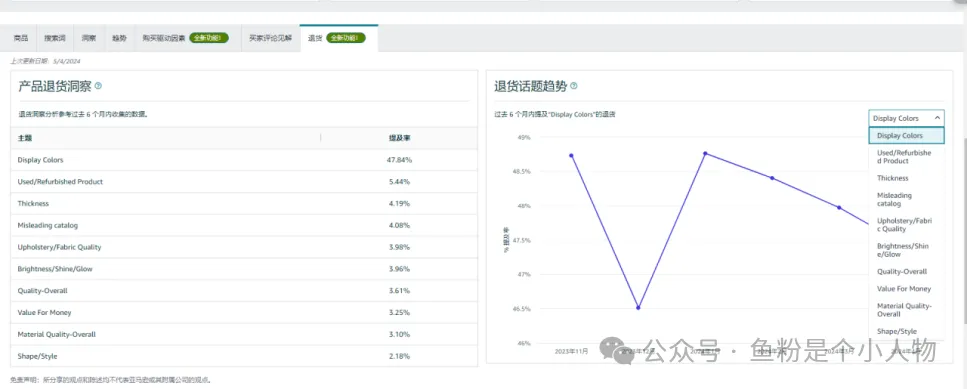Click the 2.18% mention rate value
Image resolution: width=967 pixels, height=389 pixels.
click(400, 356)
